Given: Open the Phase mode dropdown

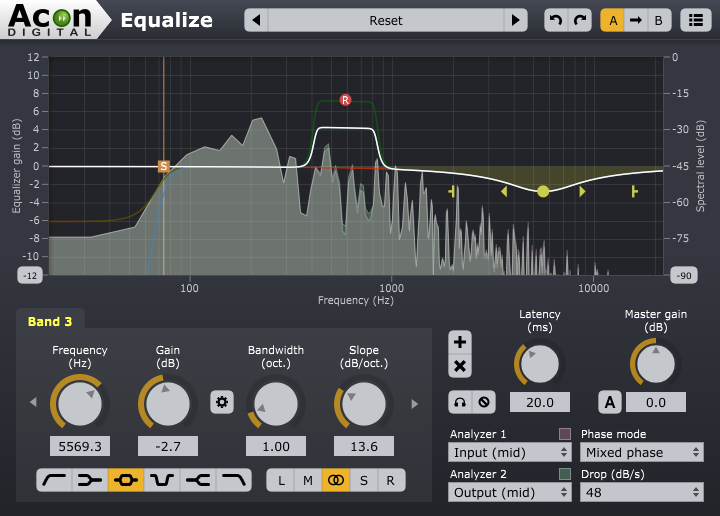Looking at the screenshot, I should (641, 452).
